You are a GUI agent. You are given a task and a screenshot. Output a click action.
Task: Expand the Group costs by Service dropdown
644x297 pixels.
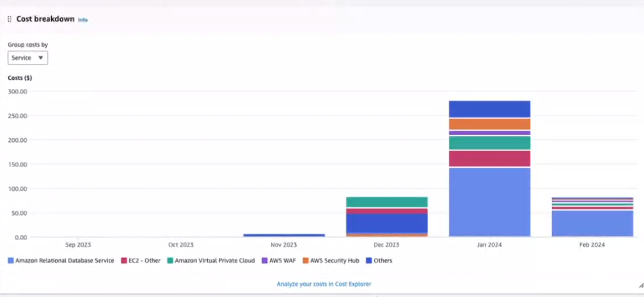point(27,58)
